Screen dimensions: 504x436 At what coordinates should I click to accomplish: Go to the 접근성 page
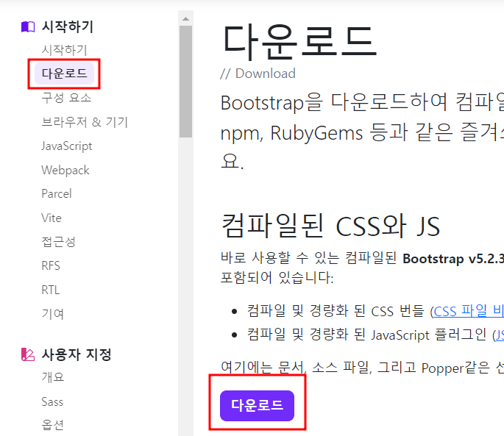pos(59,242)
